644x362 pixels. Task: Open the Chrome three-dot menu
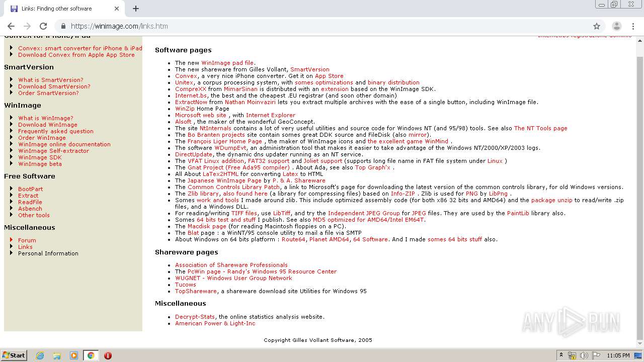(x=632, y=26)
